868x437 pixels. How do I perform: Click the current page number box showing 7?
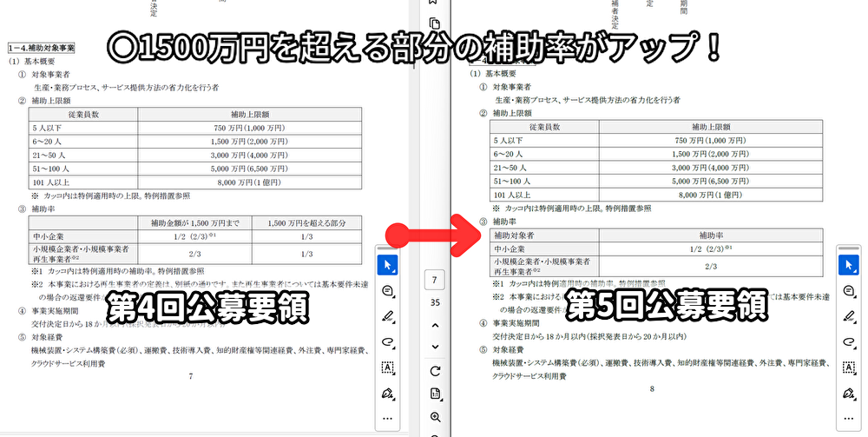[436, 281]
